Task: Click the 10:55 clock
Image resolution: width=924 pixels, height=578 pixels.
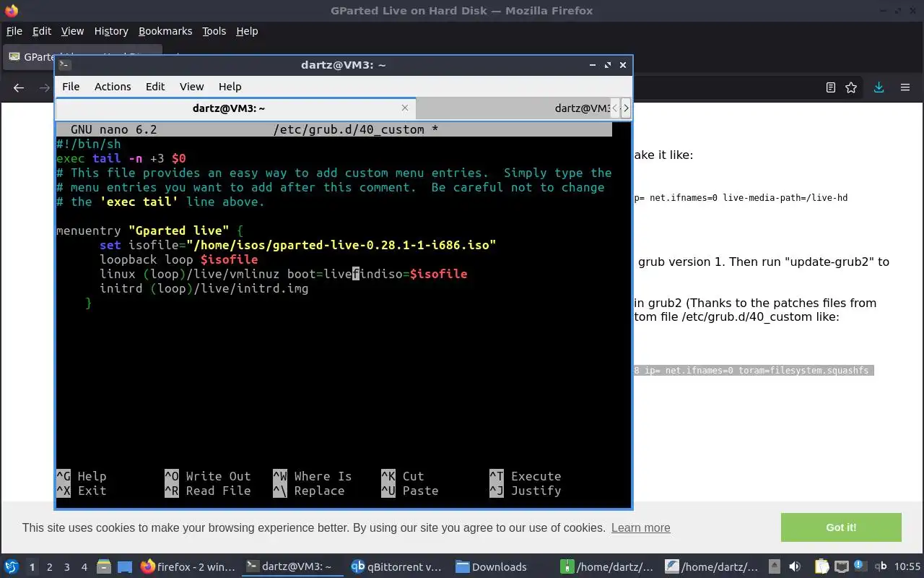Action: pos(907,566)
